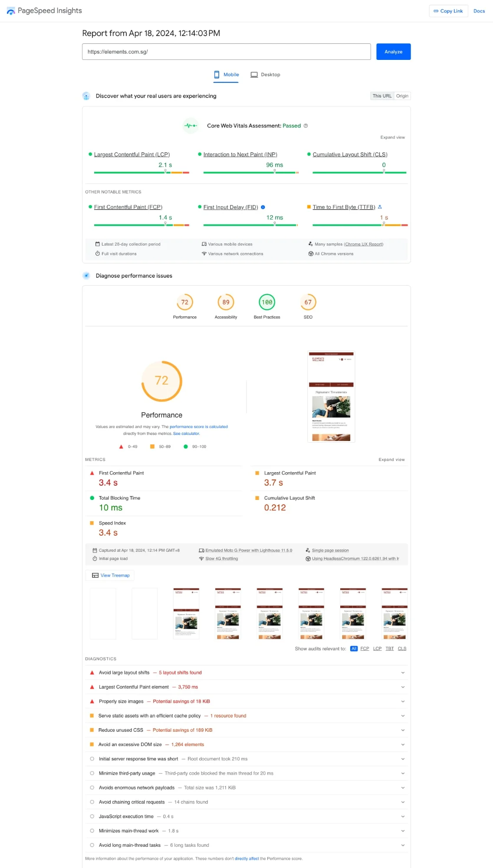
Task: Open the See calculator link
Action: coord(186,434)
